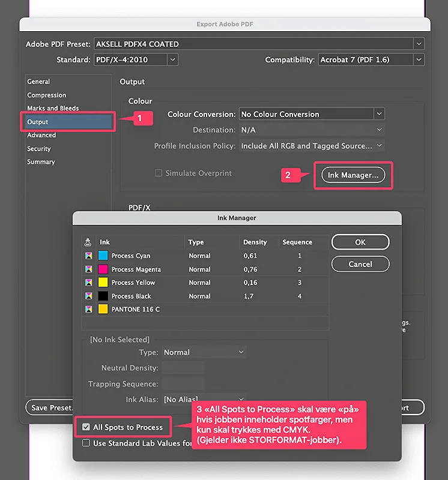Select the PANTONE 116 C ink row
The height and width of the screenshot is (480, 448).
(205, 309)
